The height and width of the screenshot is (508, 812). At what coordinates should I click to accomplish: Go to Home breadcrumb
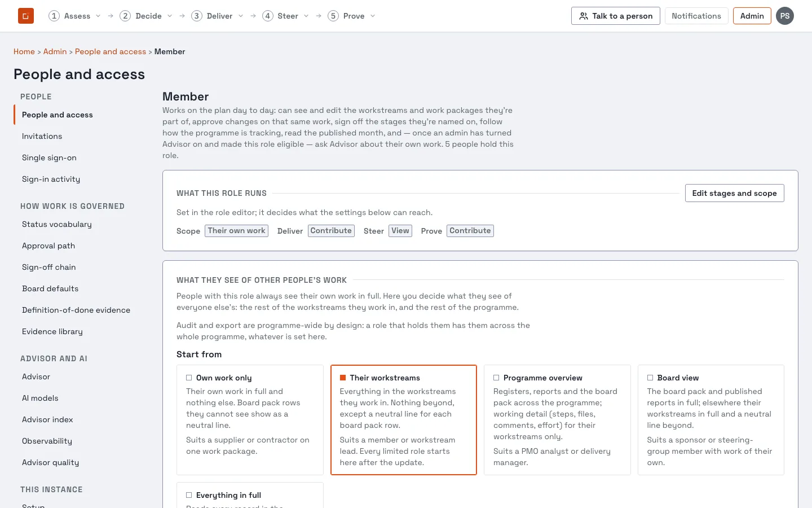[x=24, y=51]
